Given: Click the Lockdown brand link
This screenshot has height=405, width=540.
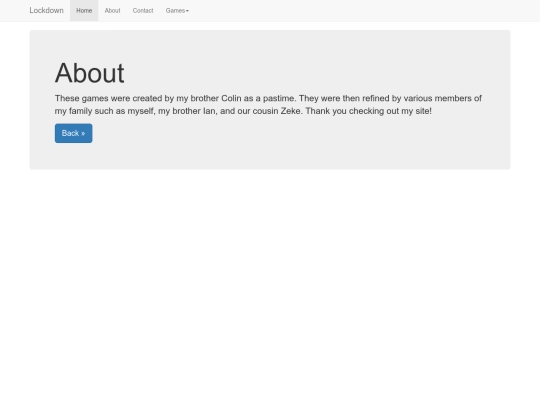Looking at the screenshot, I should pyautogui.click(x=46, y=10).
